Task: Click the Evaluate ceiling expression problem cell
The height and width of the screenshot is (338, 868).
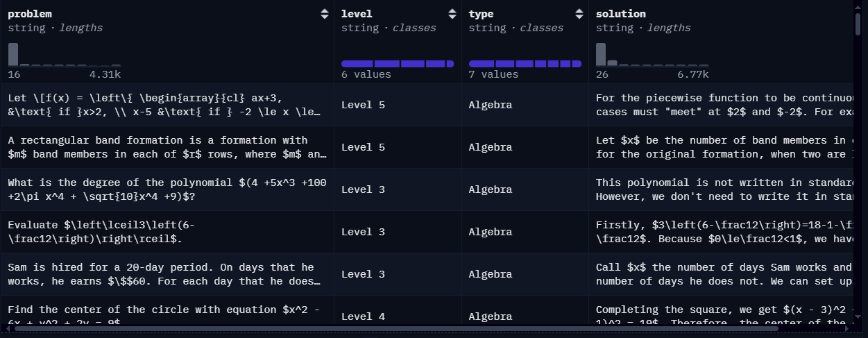Action: coord(167,232)
